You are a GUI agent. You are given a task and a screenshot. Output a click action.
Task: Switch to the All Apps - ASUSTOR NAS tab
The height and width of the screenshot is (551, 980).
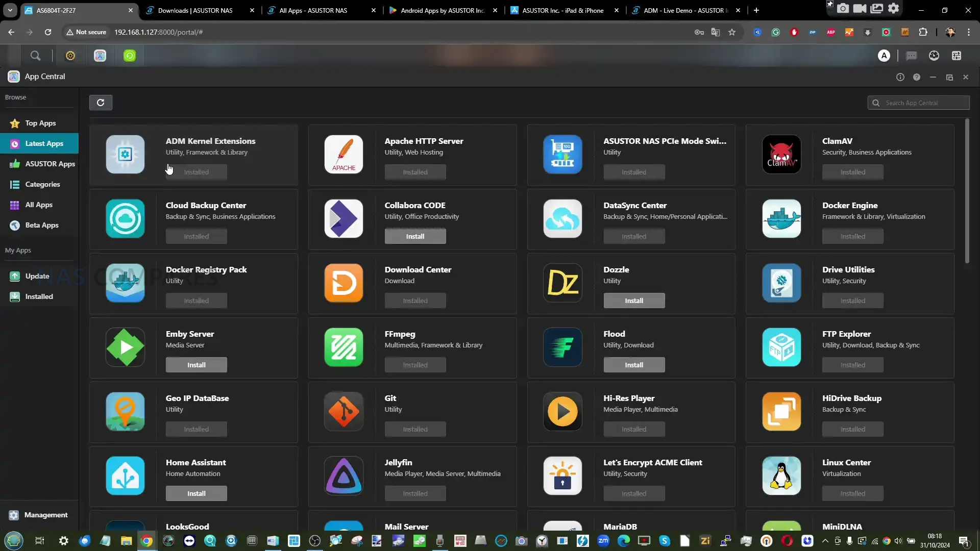click(313, 10)
